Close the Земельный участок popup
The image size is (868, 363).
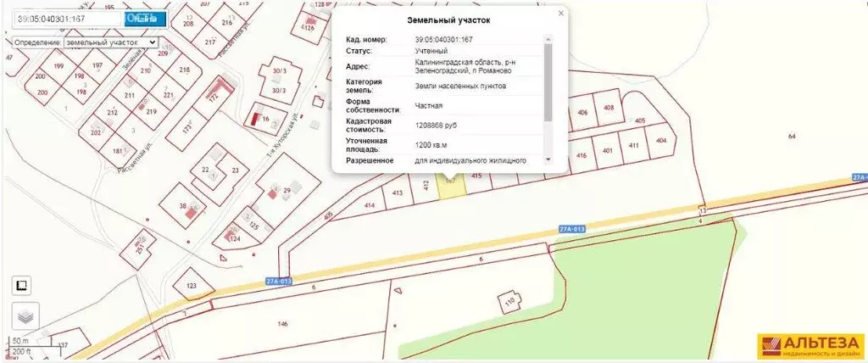pos(561,14)
